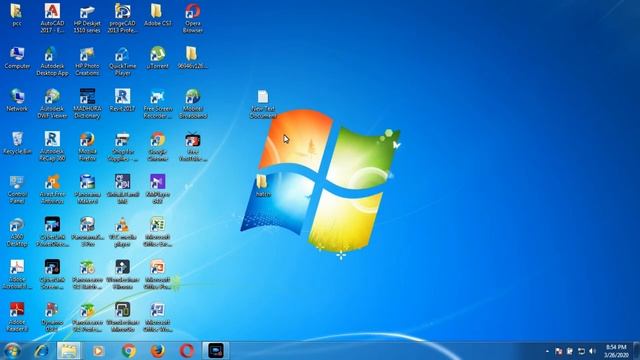Show hidden system tray icons

coord(547,351)
